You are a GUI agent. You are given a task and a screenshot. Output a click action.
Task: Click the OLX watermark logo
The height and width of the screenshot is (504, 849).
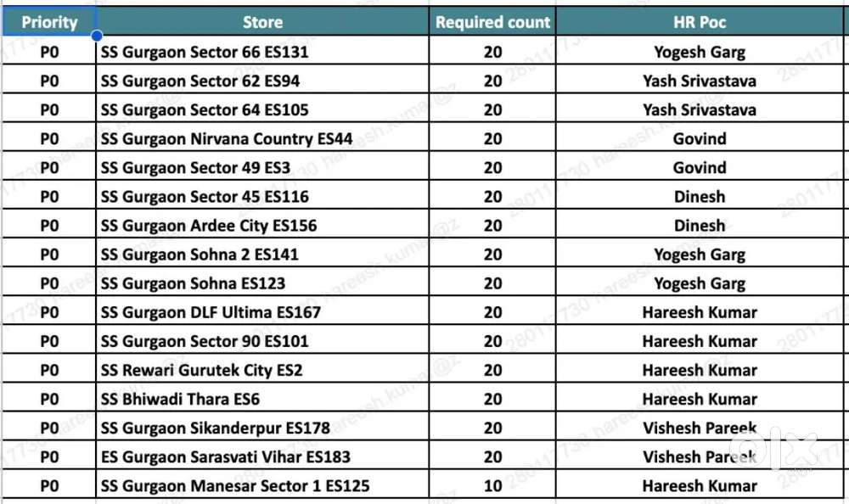click(790, 450)
